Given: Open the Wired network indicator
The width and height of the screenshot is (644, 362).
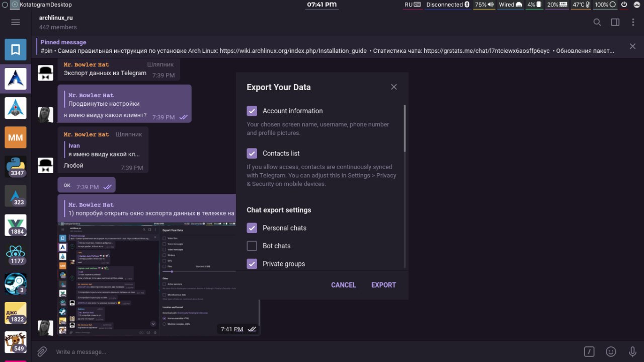Looking at the screenshot, I should pos(511,5).
